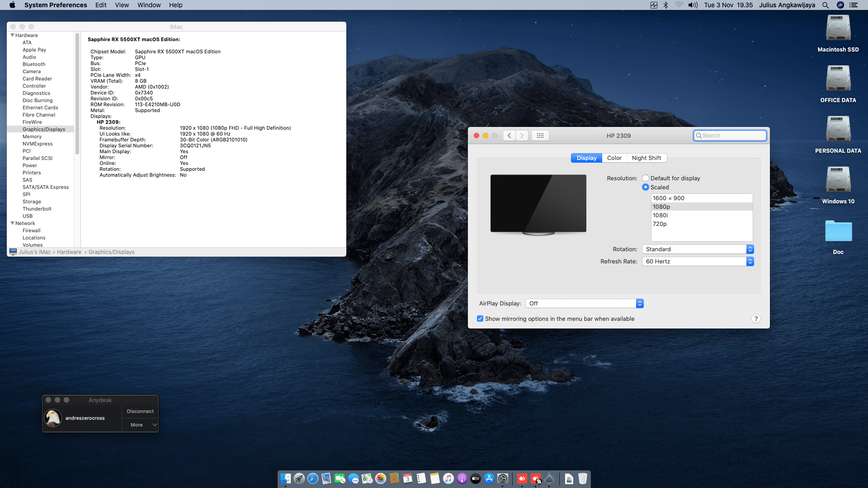Switch to the Color tab
The width and height of the screenshot is (868, 488).
614,158
